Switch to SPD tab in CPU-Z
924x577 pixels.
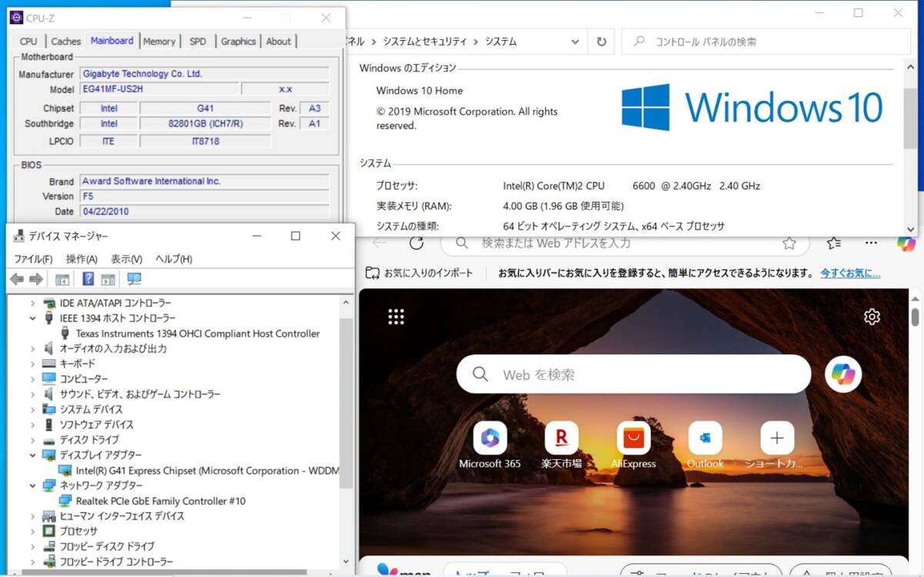pos(198,42)
